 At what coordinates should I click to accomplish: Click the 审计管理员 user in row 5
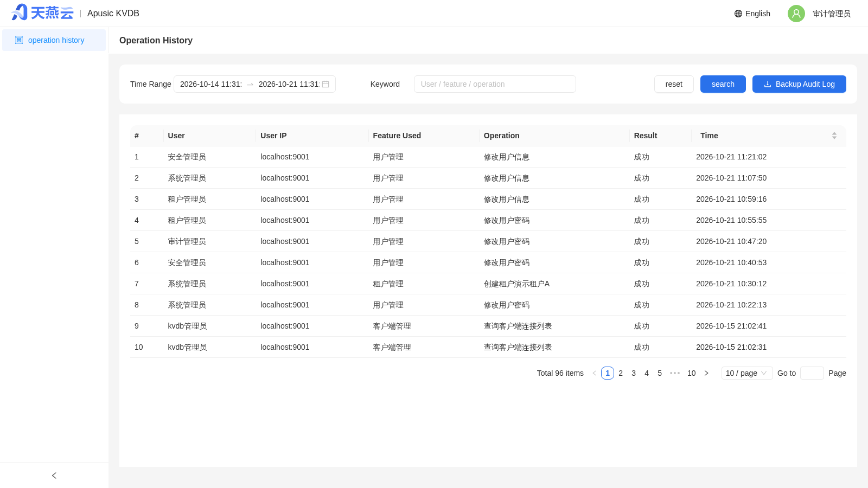coord(187,241)
